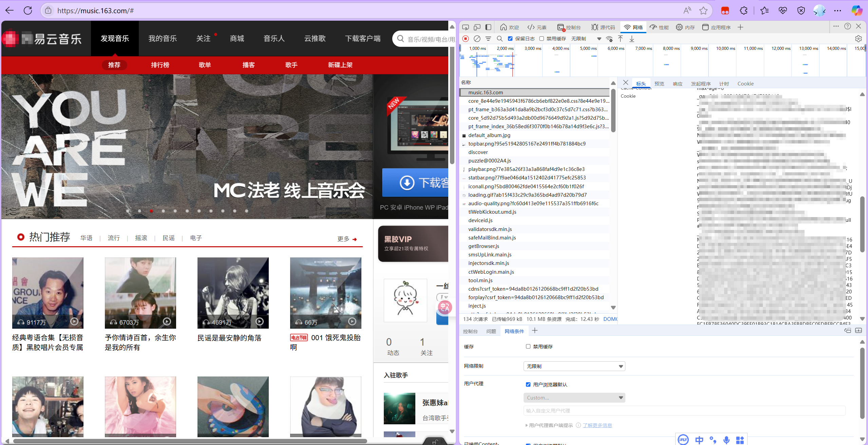Click the DevTools dock side panel icon

pyautogui.click(x=488, y=27)
